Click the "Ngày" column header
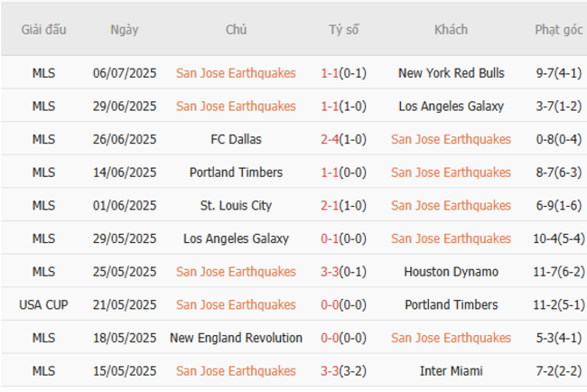The height and width of the screenshot is (392, 587). (x=125, y=30)
